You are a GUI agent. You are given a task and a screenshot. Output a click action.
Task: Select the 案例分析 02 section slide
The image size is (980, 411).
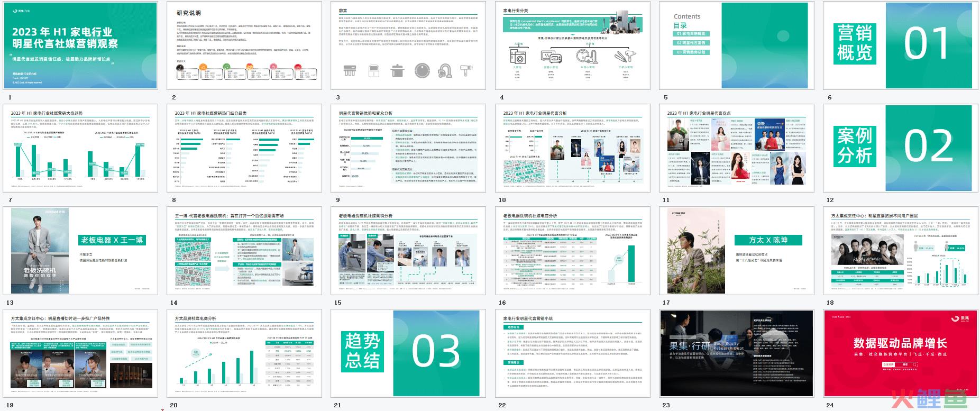pos(901,148)
